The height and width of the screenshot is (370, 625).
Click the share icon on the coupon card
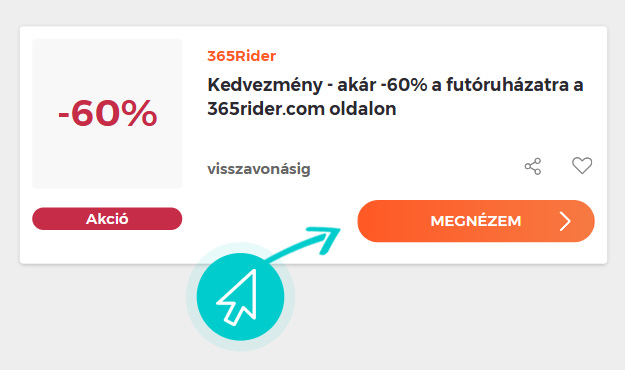click(533, 166)
